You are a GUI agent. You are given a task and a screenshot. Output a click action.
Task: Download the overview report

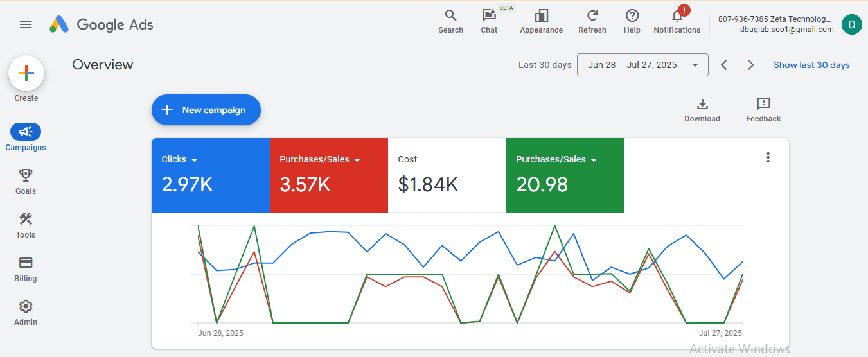point(702,105)
